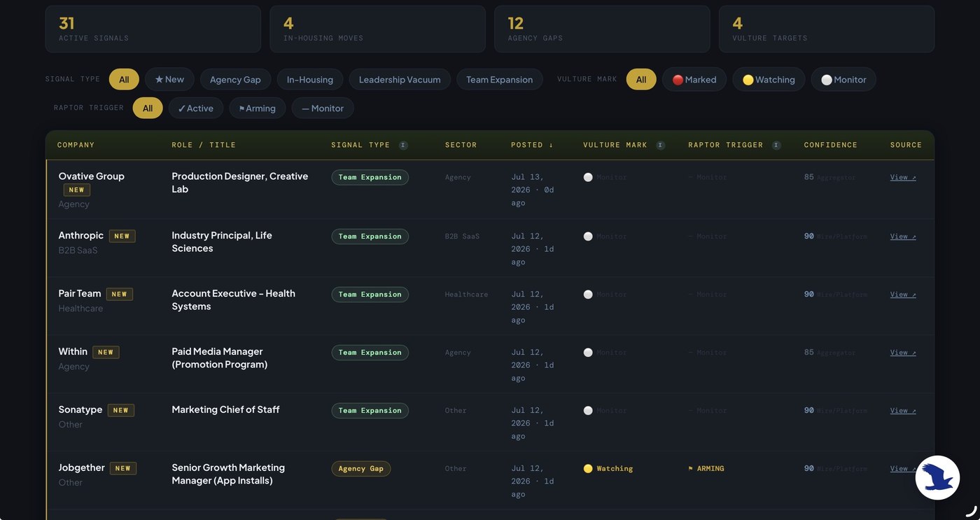Click Marketing Chief of Staff role
The width and height of the screenshot is (980, 520).
click(x=225, y=409)
